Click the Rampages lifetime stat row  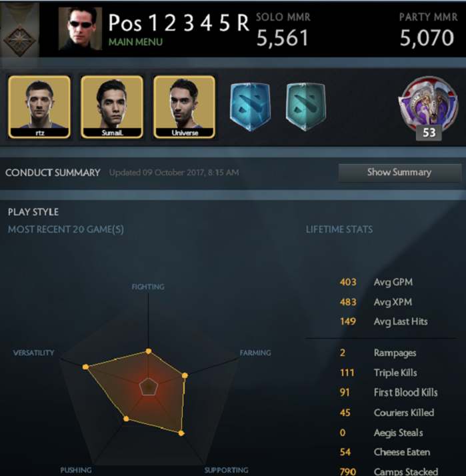pyautogui.click(x=378, y=353)
